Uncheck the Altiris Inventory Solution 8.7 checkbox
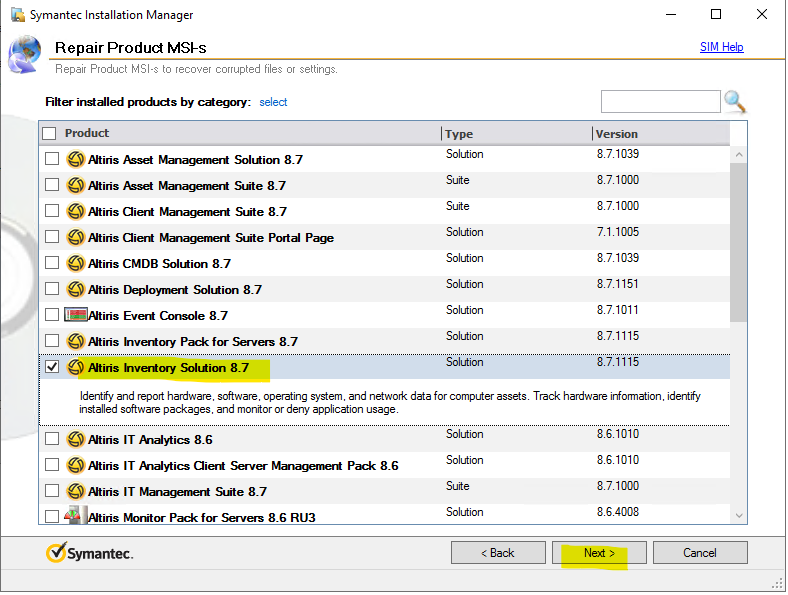This screenshot has width=788, height=595. click(x=53, y=367)
